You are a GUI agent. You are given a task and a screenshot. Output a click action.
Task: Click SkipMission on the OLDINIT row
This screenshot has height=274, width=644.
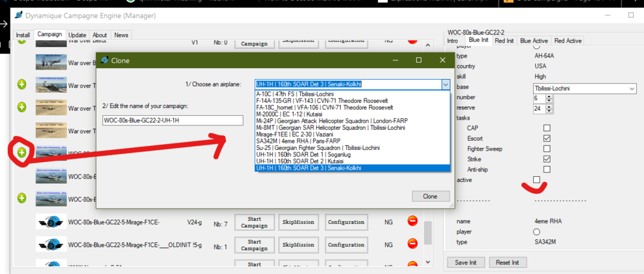pos(299,245)
